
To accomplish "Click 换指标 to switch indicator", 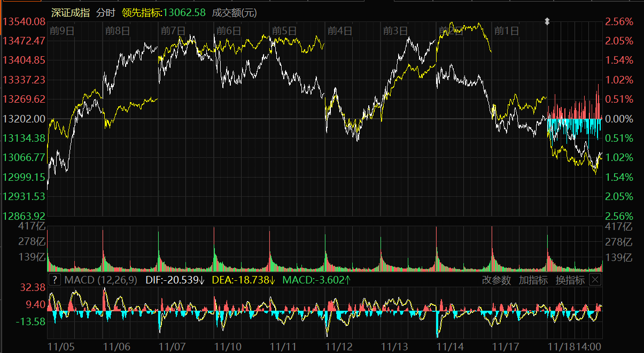I will [x=570, y=280].
